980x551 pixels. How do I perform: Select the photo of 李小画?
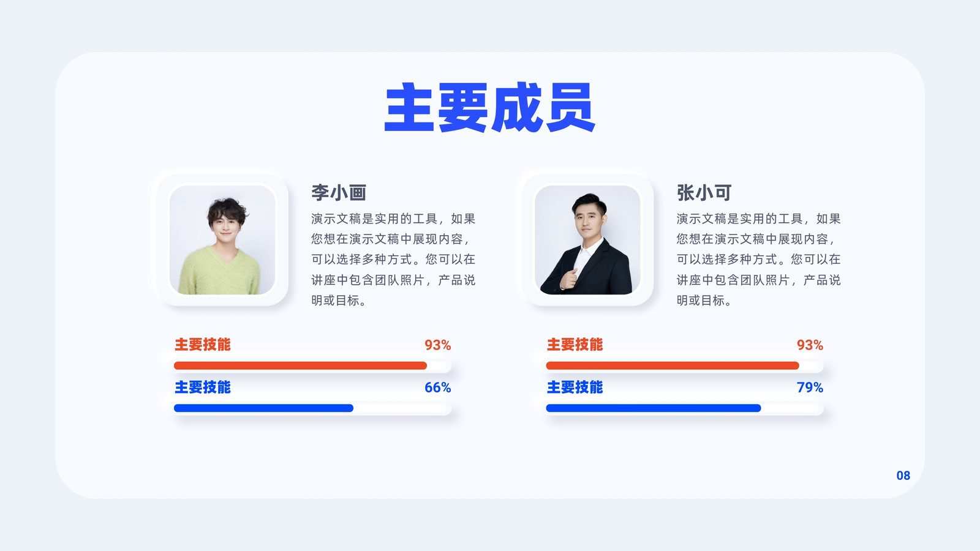pyautogui.click(x=222, y=240)
